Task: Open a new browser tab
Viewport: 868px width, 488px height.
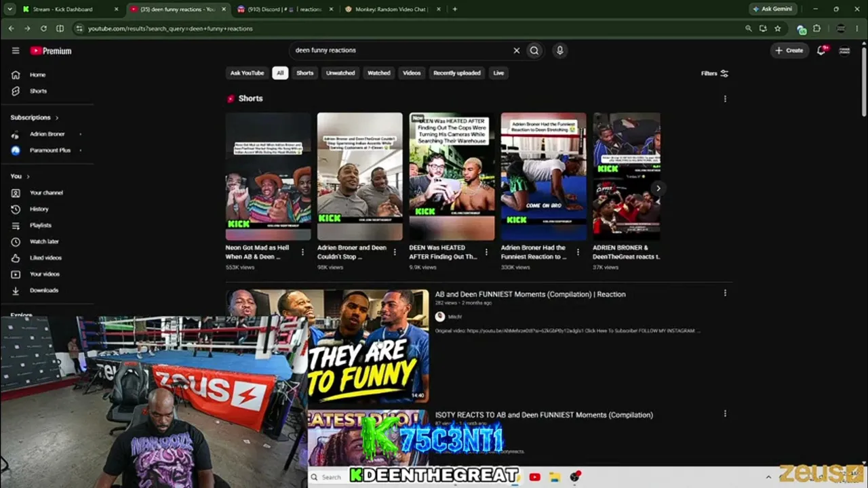Action: tap(454, 9)
